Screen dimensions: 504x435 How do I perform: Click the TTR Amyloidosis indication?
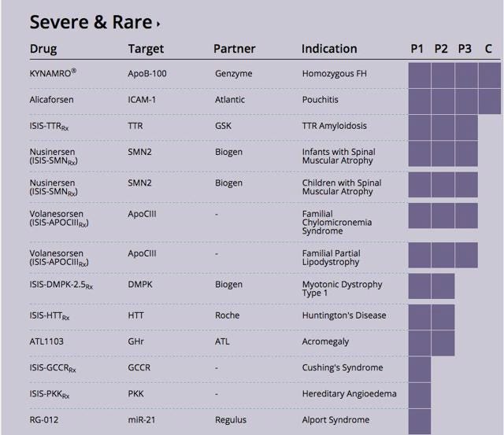click(334, 126)
